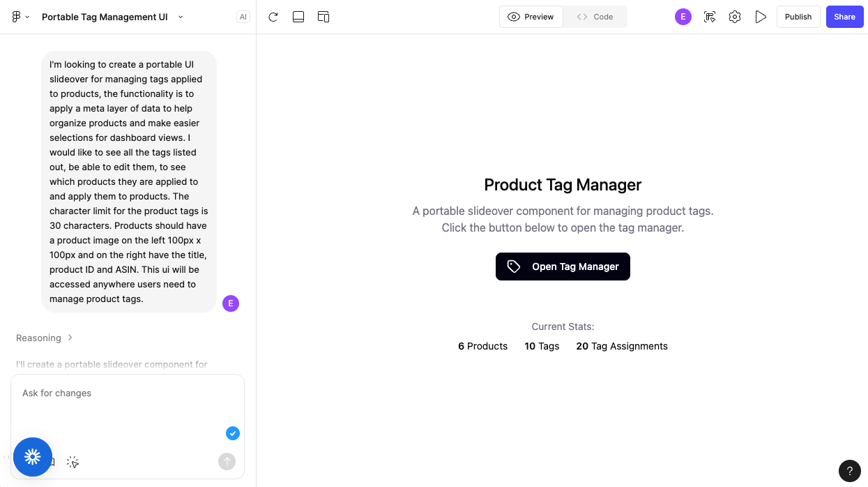Viewport: 868px width, 487px height.
Task: Click the point-and-edit icon next to the avatar
Action: pos(710,17)
